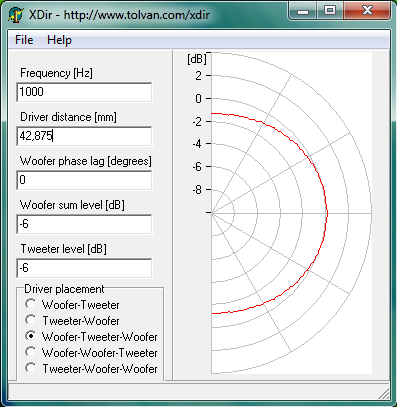Click the Frequency [Hz] input field
Viewport: 397px width, 407px height.
pyautogui.click(x=84, y=92)
